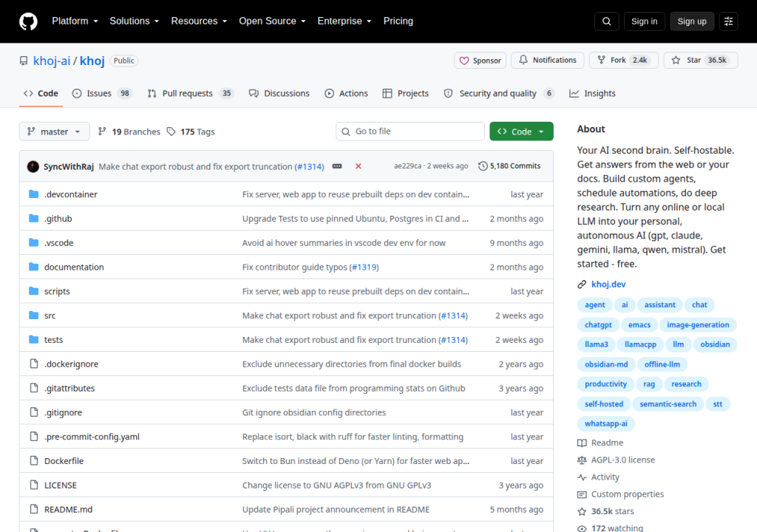
Task: Click SyncWithRaj avatar image
Action: coord(33,166)
